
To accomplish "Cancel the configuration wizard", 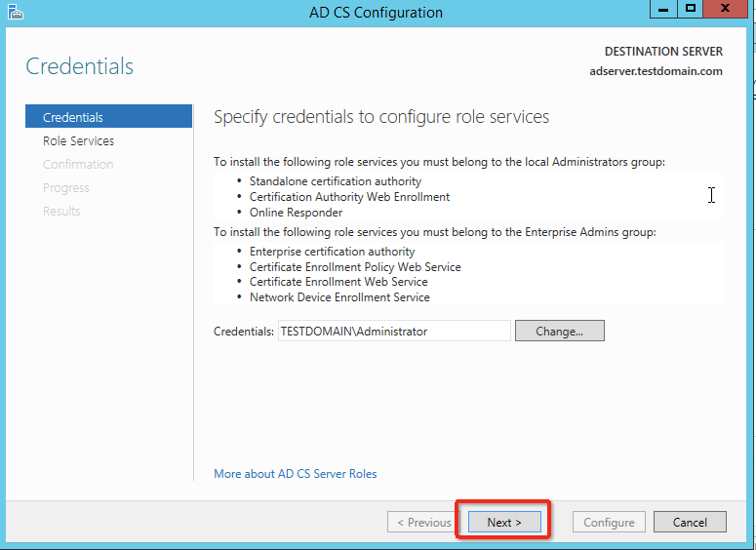I will coord(690,523).
